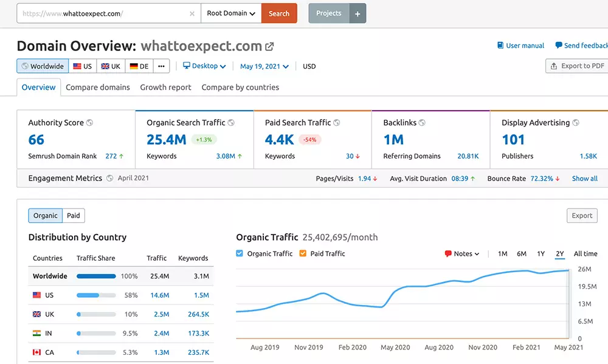This screenshot has width=608, height=364.
Task: Click the Display Advertising info icon
Action: 576,123
